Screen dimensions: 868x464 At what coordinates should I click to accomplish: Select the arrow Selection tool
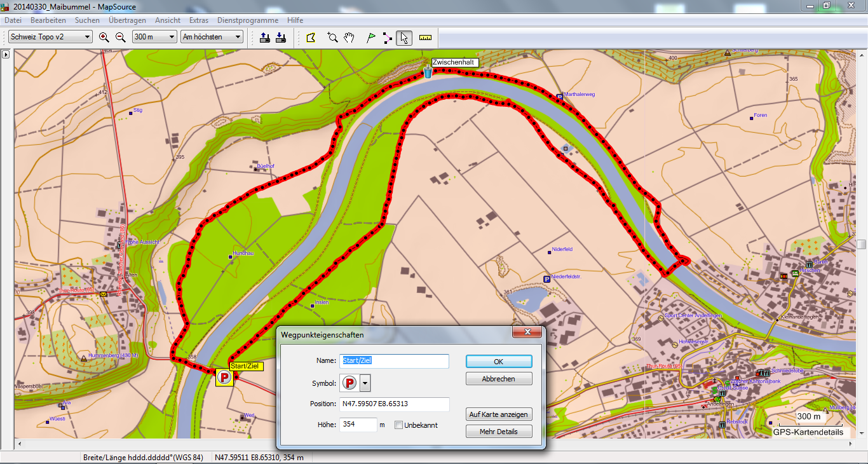point(403,38)
